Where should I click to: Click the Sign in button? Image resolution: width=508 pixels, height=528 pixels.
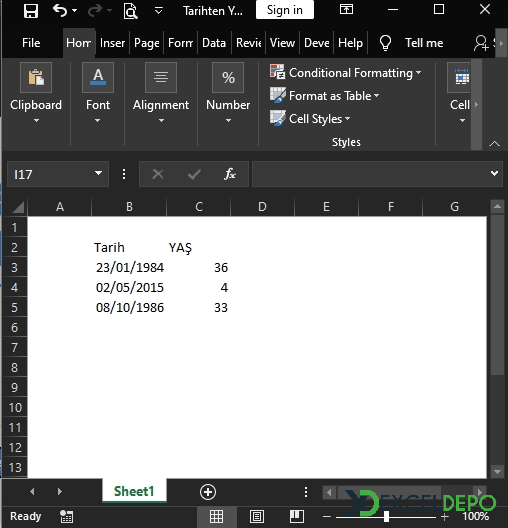(x=285, y=10)
